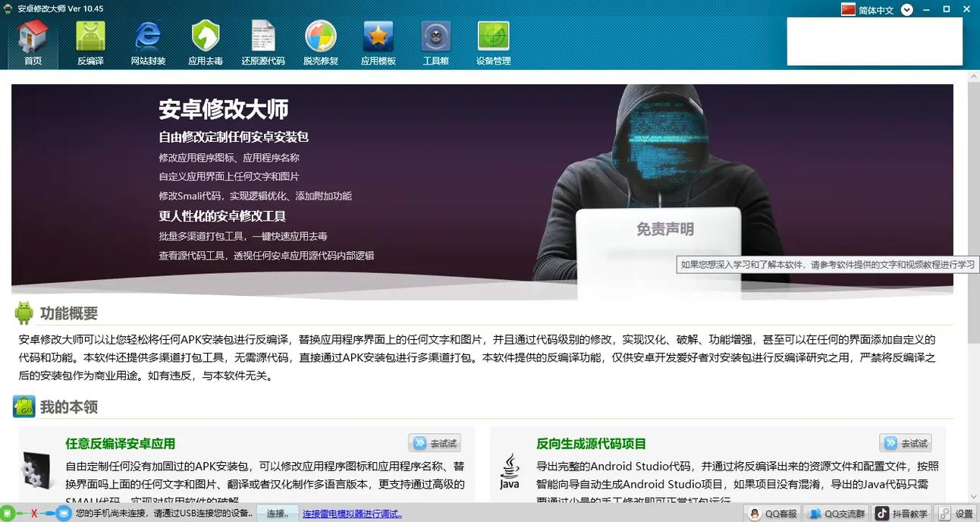Click the scroll-up arrow of the vertical scrollbar
980x522 pixels.
[x=973, y=77]
